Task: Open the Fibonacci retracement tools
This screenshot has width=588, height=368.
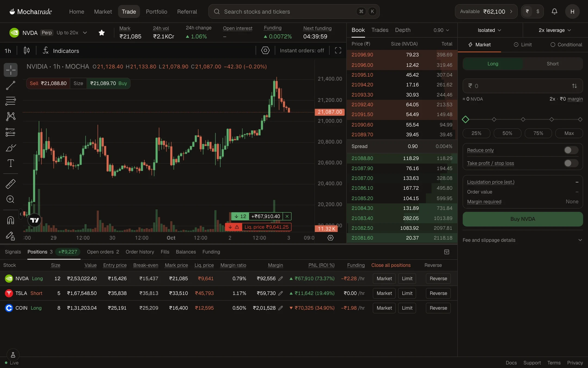Action: 11,101
